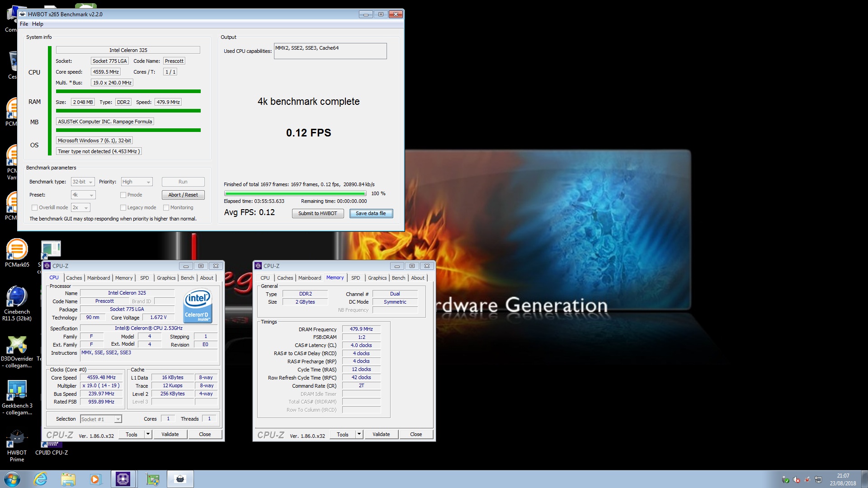Toggle the Legacy mode checkbox
Image resolution: width=868 pixels, height=488 pixels.
(x=123, y=207)
